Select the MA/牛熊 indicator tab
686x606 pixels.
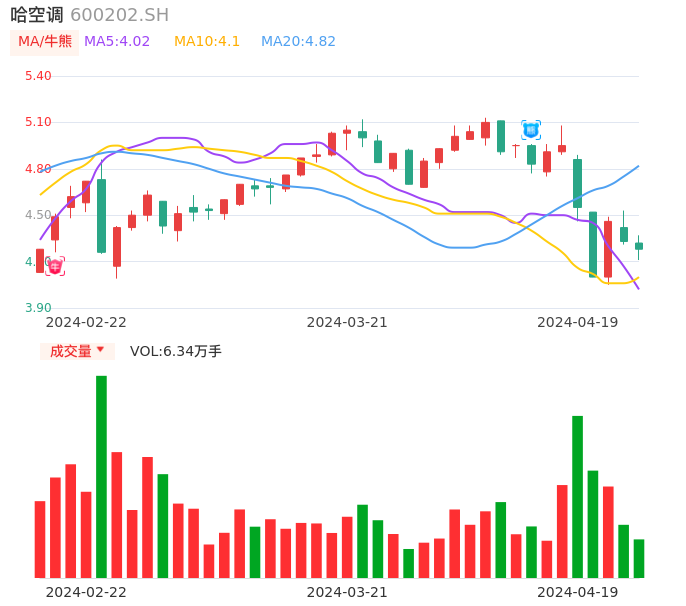[x=45, y=42]
